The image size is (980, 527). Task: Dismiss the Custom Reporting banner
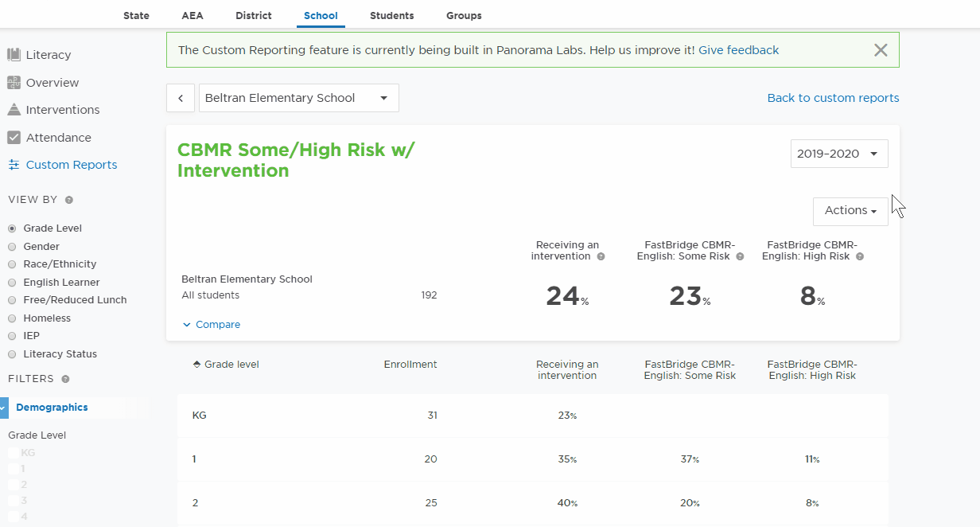[x=881, y=50]
